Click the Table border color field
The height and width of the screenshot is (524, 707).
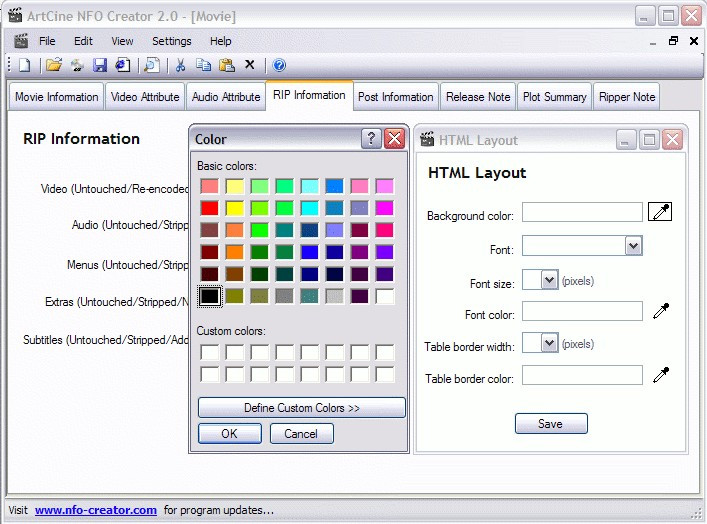(582, 375)
